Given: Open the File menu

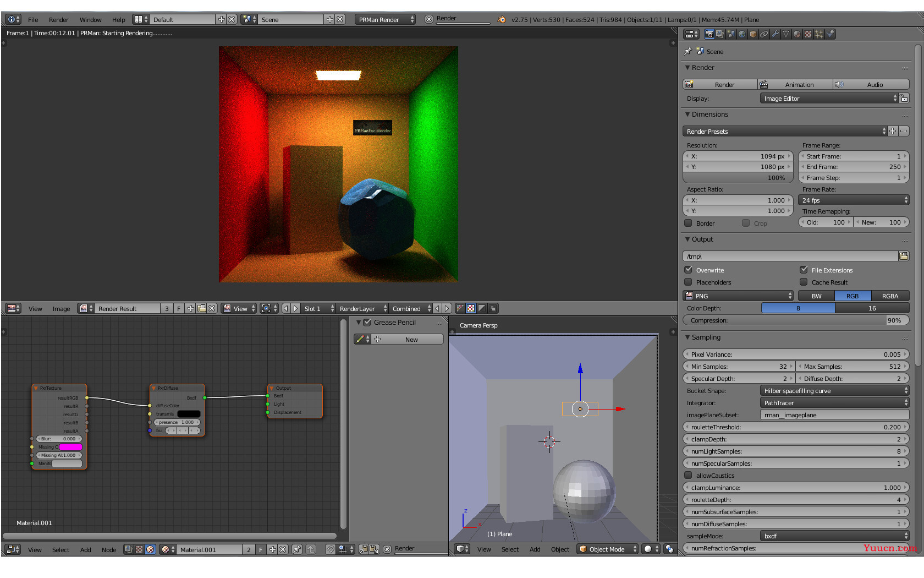Looking at the screenshot, I should tap(33, 19).
